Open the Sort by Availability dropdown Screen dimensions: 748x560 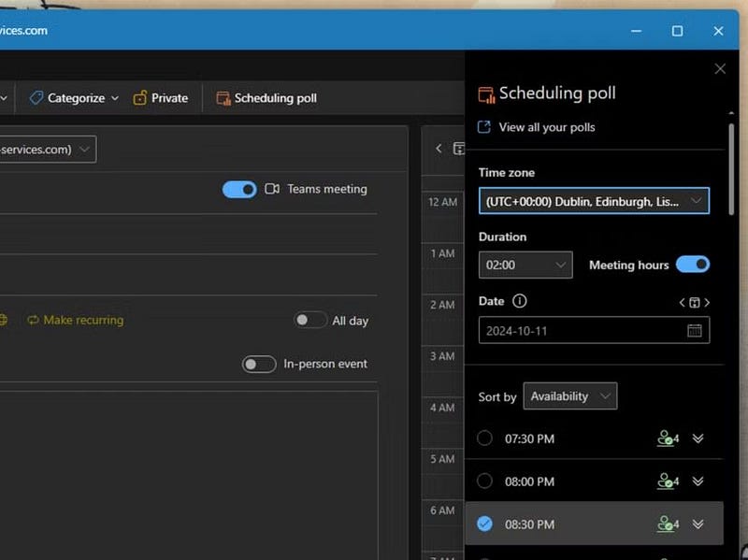(x=569, y=396)
